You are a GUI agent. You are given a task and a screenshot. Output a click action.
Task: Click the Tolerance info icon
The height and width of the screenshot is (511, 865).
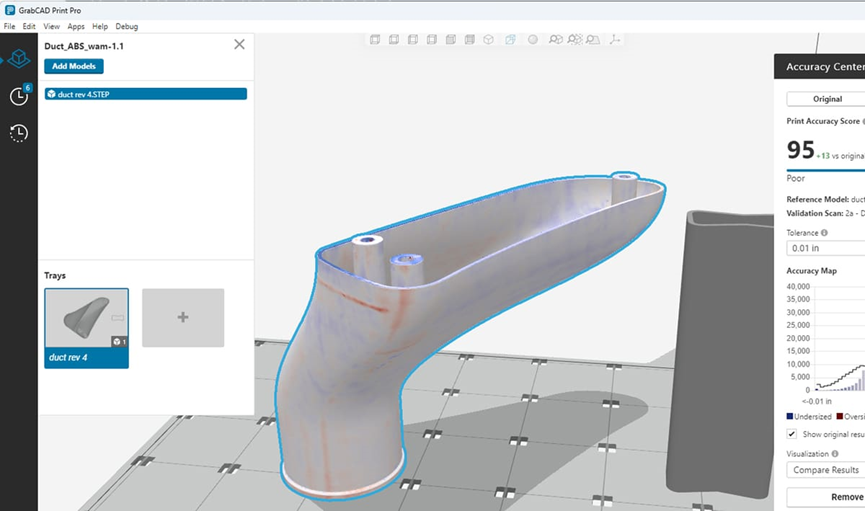coord(825,232)
